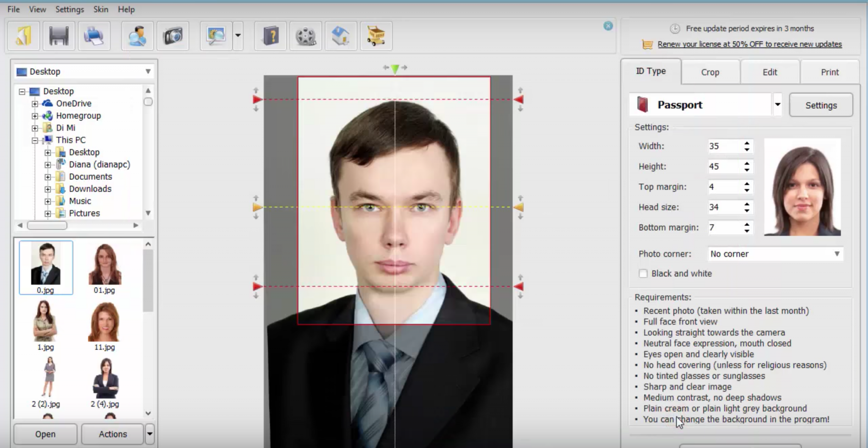Click the film reel video tutorial icon
This screenshot has height=448, width=868.
(x=306, y=36)
